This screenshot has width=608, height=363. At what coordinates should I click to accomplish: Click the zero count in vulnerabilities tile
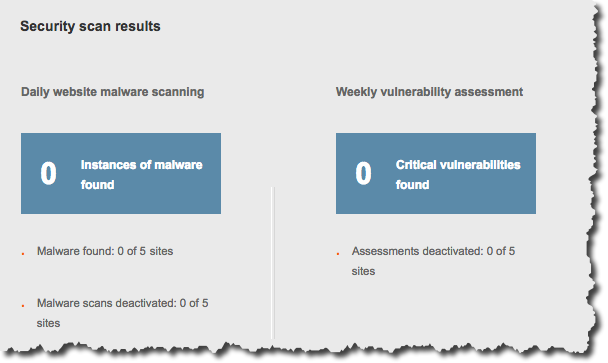click(x=363, y=173)
